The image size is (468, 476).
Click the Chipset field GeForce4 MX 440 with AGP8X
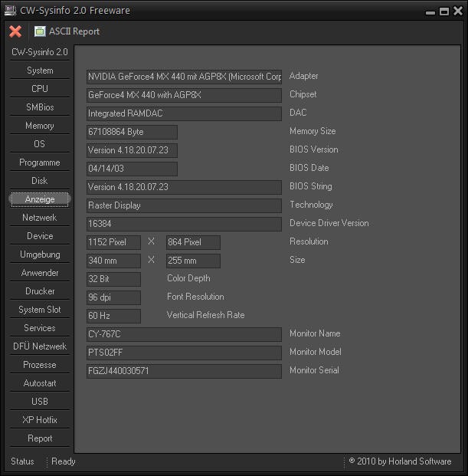tap(184, 95)
